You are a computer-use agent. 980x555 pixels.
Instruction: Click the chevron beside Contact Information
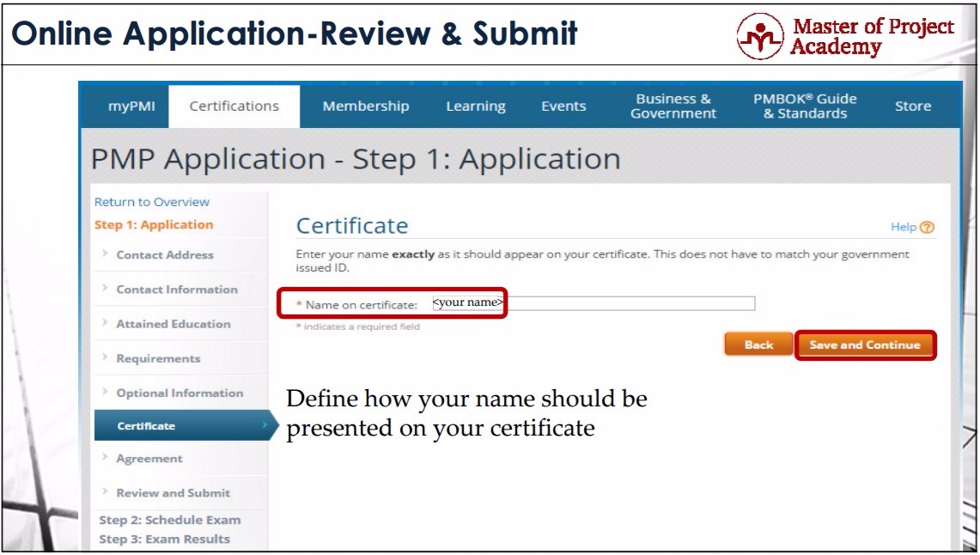click(x=105, y=288)
